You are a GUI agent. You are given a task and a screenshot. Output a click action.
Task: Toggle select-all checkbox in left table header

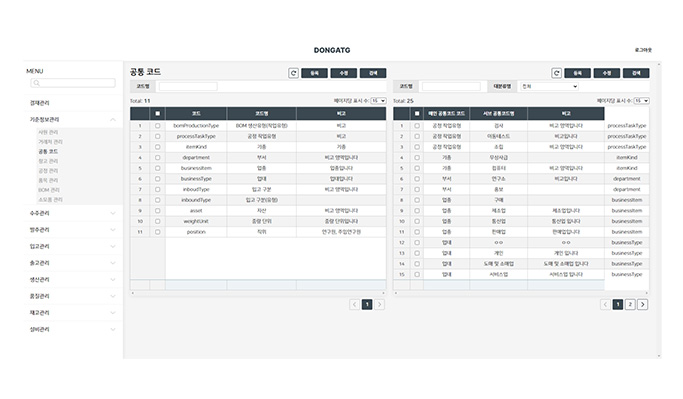(158, 114)
